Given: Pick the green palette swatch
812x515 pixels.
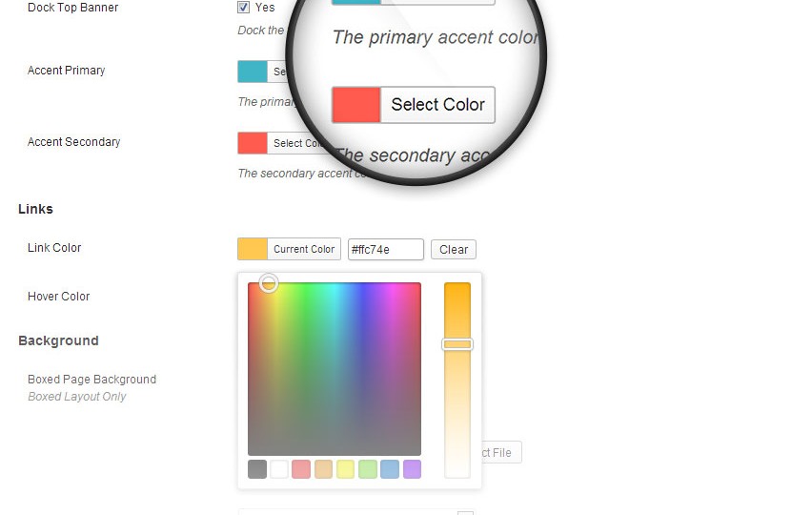Looking at the screenshot, I should coord(368,469).
